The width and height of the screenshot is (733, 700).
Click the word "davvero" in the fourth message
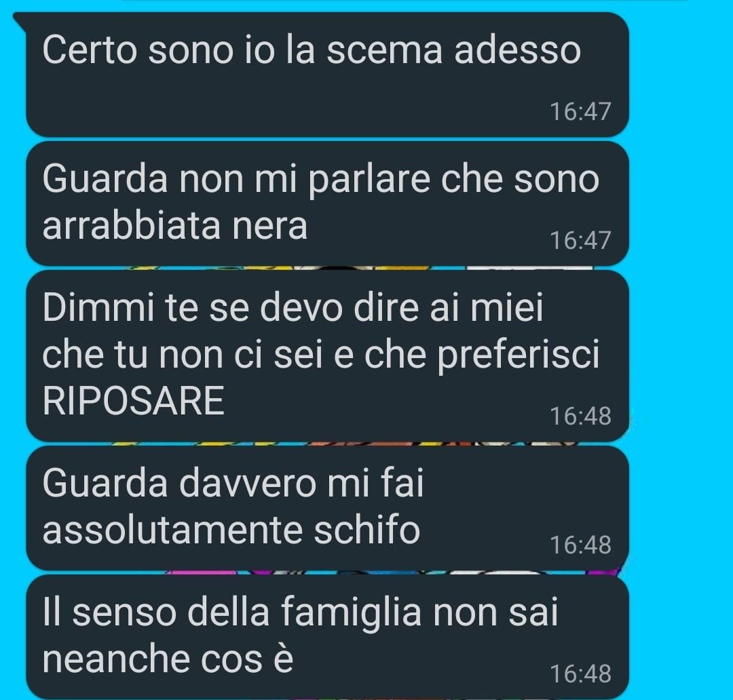(247, 483)
